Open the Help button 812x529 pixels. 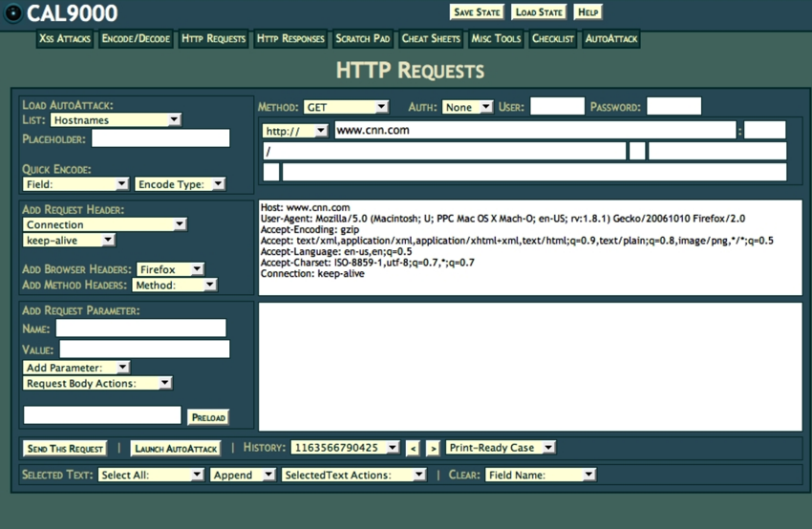[x=588, y=12]
